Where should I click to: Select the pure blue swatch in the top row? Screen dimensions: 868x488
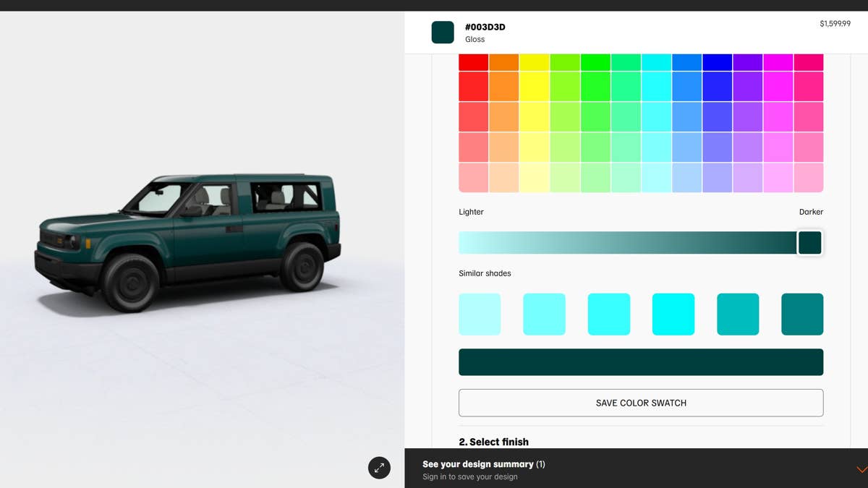[x=718, y=62]
